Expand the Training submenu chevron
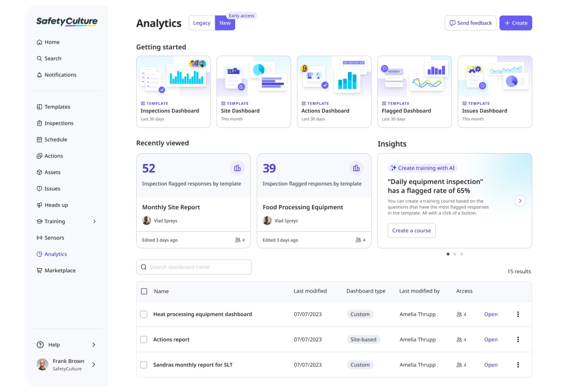This screenshot has height=392, width=588. [95, 221]
